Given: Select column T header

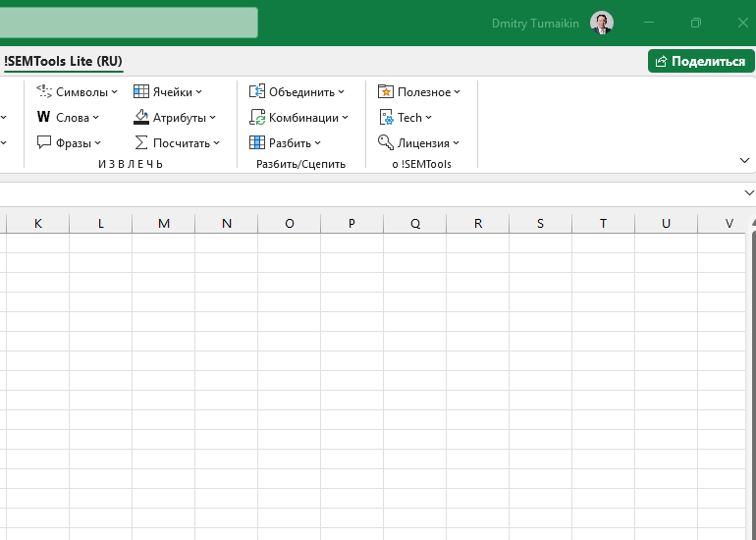Looking at the screenshot, I should (x=603, y=223).
